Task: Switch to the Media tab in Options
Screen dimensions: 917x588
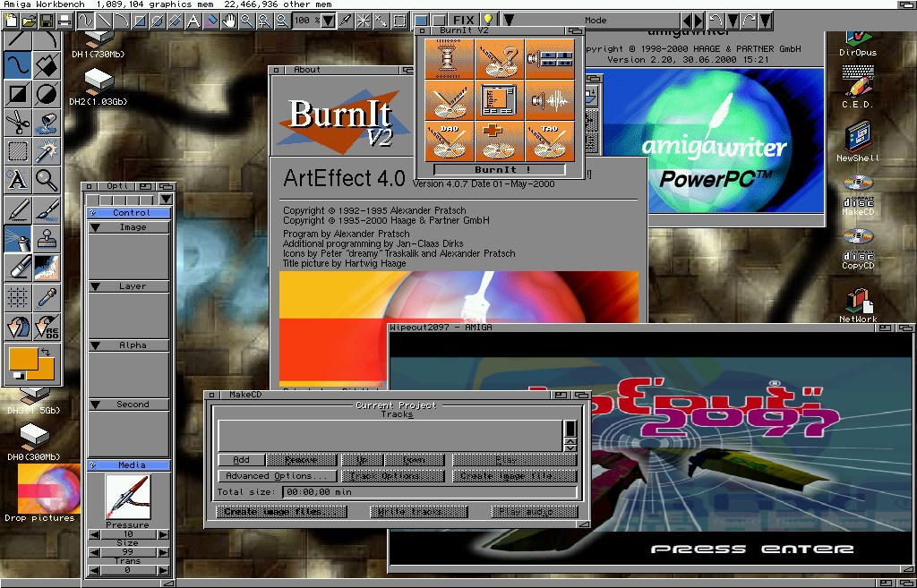Action: (129, 465)
